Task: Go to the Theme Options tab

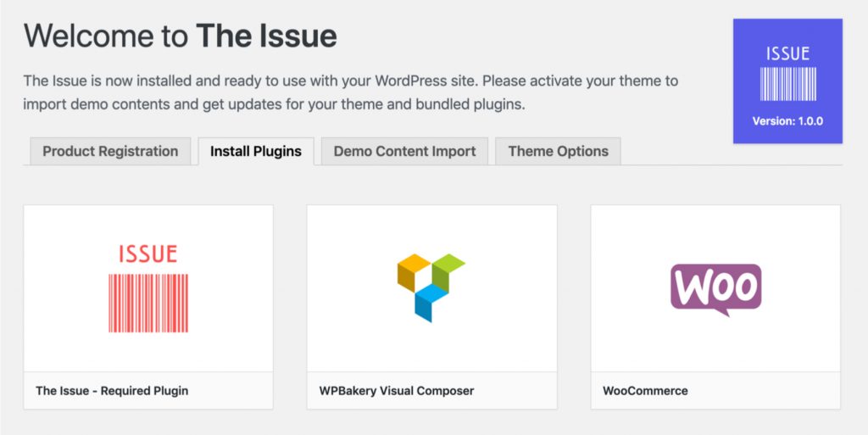Action: click(558, 151)
